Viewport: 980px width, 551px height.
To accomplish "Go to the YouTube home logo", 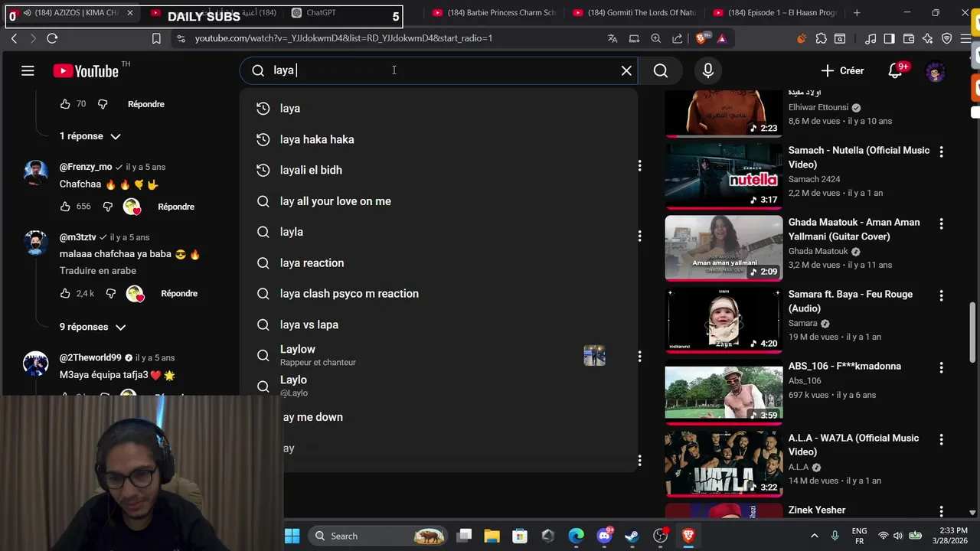I will (86, 71).
